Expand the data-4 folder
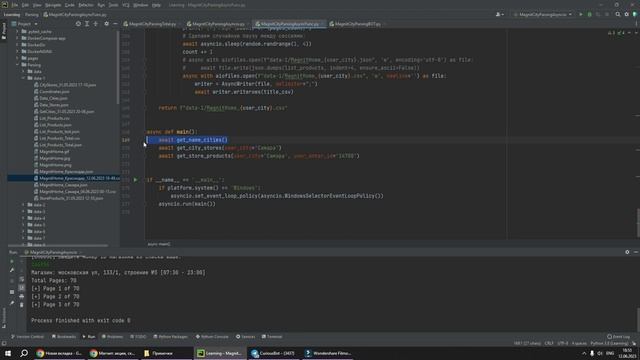The image size is (640, 360). tap(23, 218)
